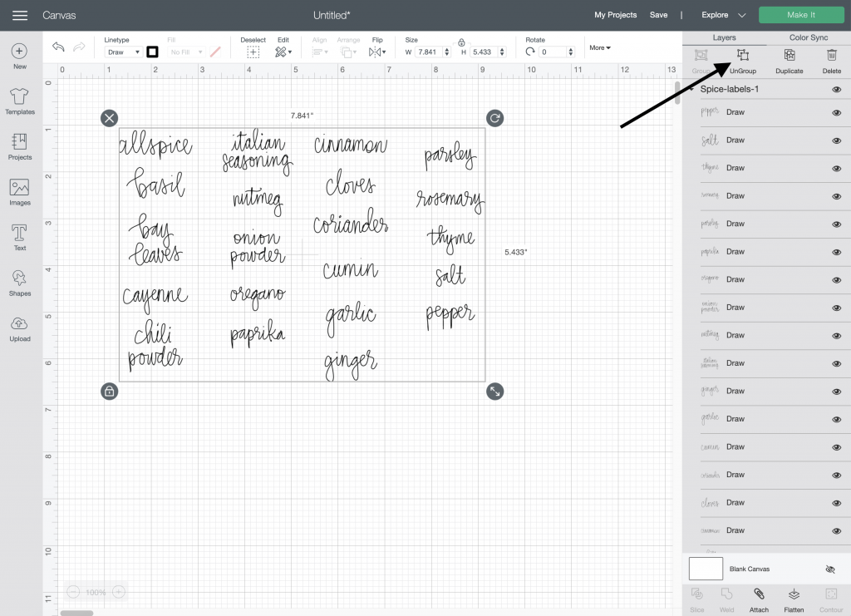Collapse the Spice-labels-1 group
The width and height of the screenshot is (851, 616).
coord(692,89)
